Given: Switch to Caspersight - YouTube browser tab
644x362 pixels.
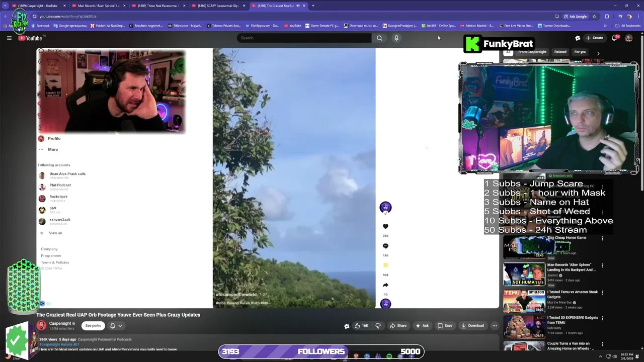Looking at the screenshot, I should pyautogui.click(x=38, y=6).
